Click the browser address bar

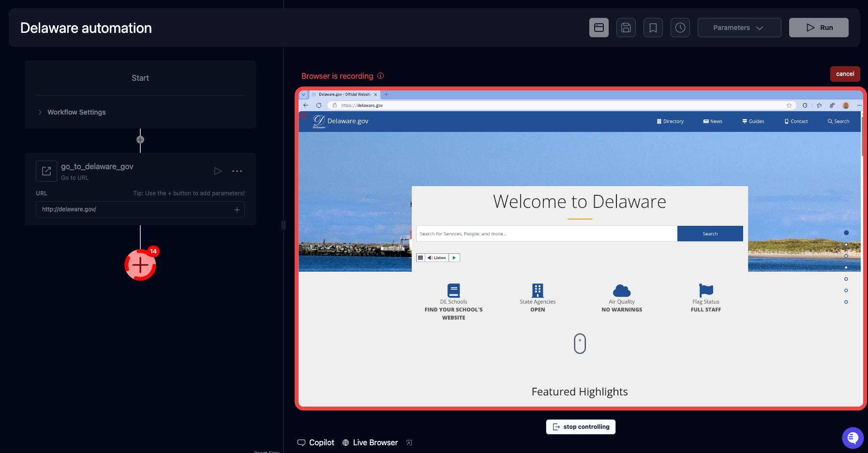(x=561, y=105)
